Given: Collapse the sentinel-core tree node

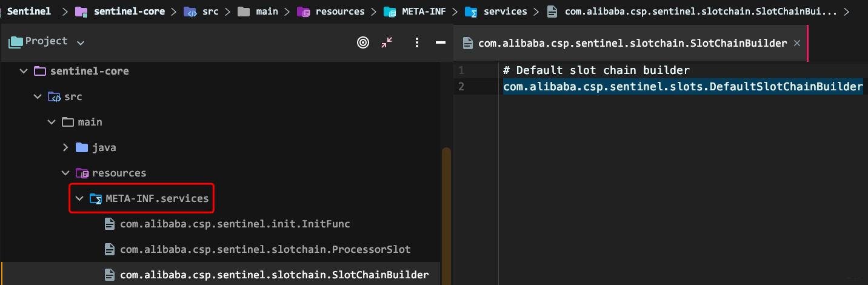Looking at the screenshot, I should click(24, 71).
